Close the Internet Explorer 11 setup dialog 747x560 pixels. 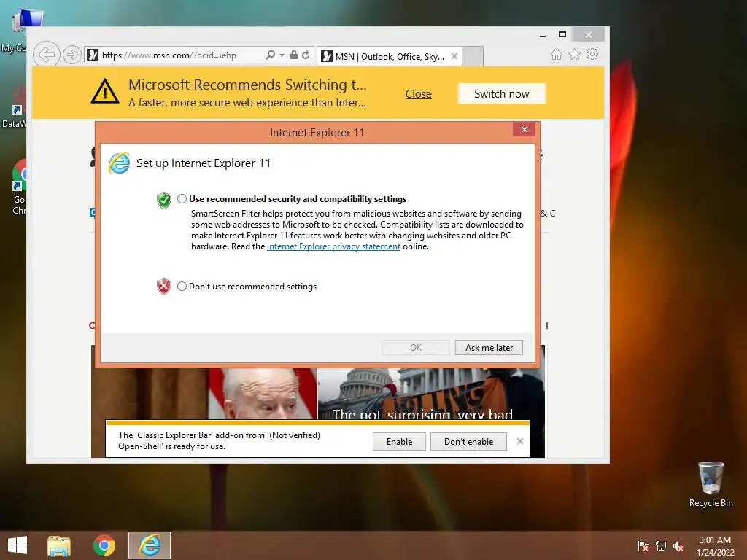[x=524, y=130]
